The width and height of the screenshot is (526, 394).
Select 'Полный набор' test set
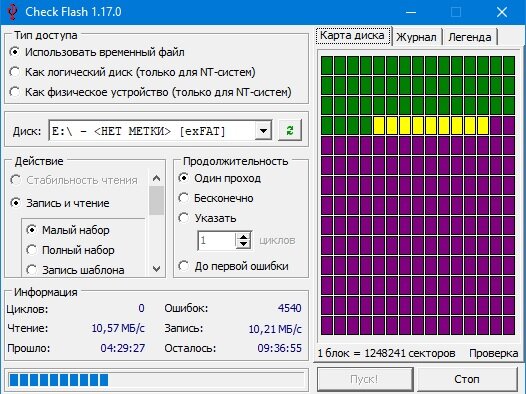click(70, 250)
